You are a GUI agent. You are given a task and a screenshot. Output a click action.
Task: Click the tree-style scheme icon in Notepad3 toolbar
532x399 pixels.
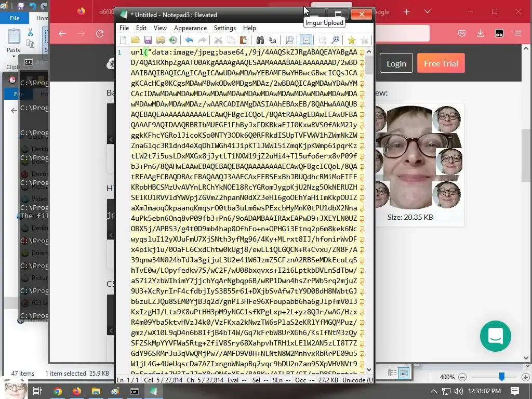(322, 40)
